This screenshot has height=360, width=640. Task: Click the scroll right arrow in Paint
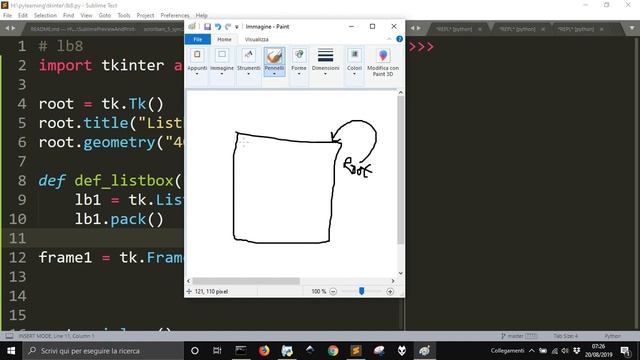(393, 281)
